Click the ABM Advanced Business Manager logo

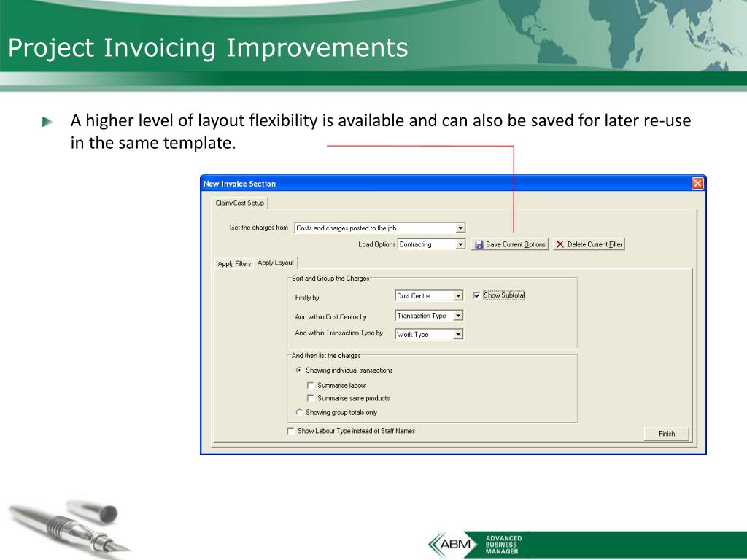[476, 544]
